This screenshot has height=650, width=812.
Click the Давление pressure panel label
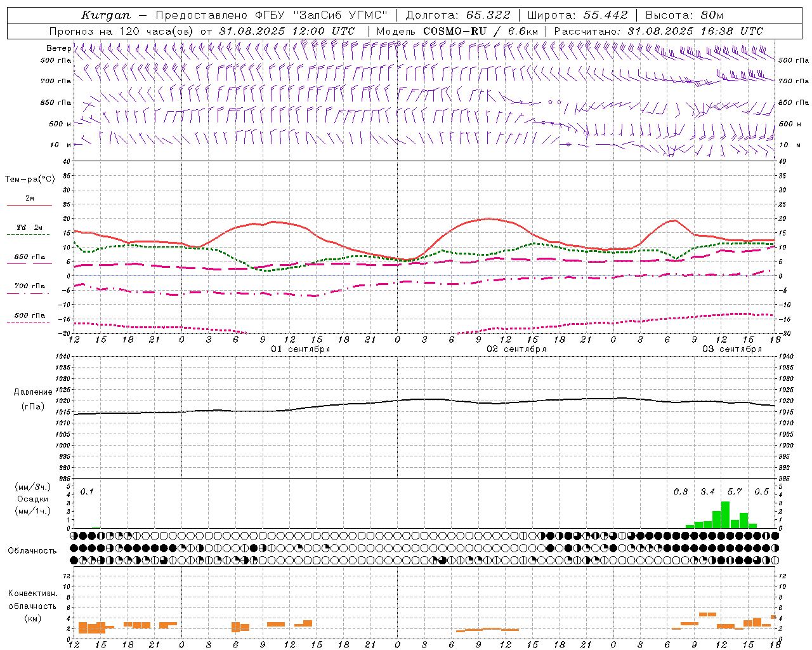[x=33, y=392]
